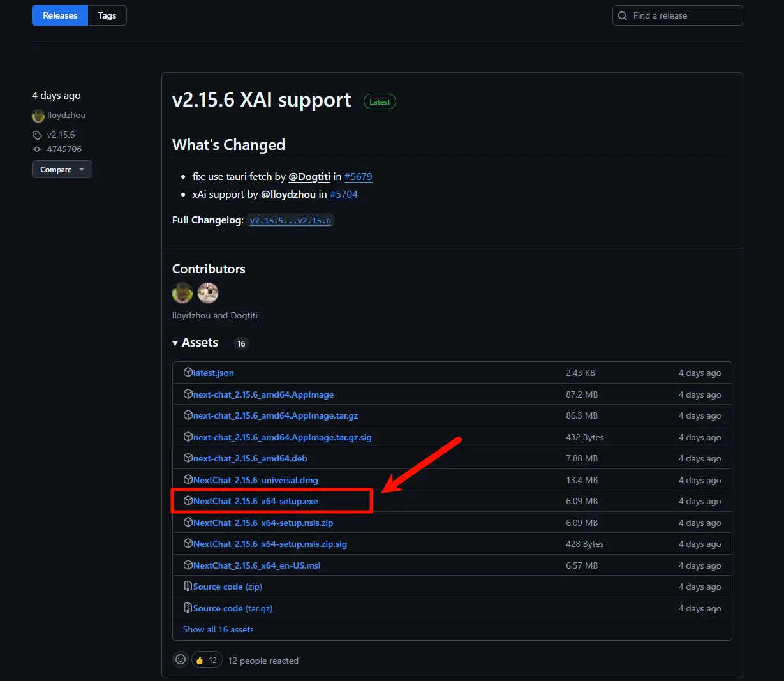This screenshot has width=784, height=681.
Task: Open the Compare dropdown
Action: (62, 170)
